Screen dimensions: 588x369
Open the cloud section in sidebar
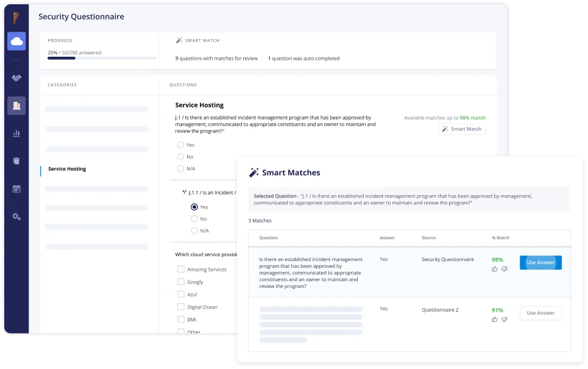(16, 41)
